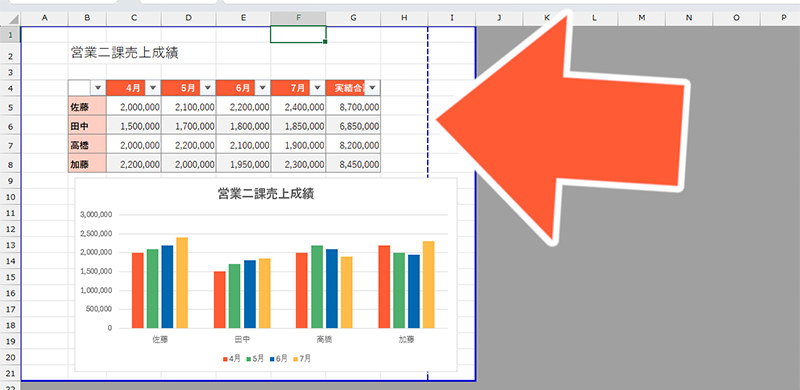800x390 pixels.
Task: Open the filter dropdown for 5月 header
Action: click(x=207, y=88)
